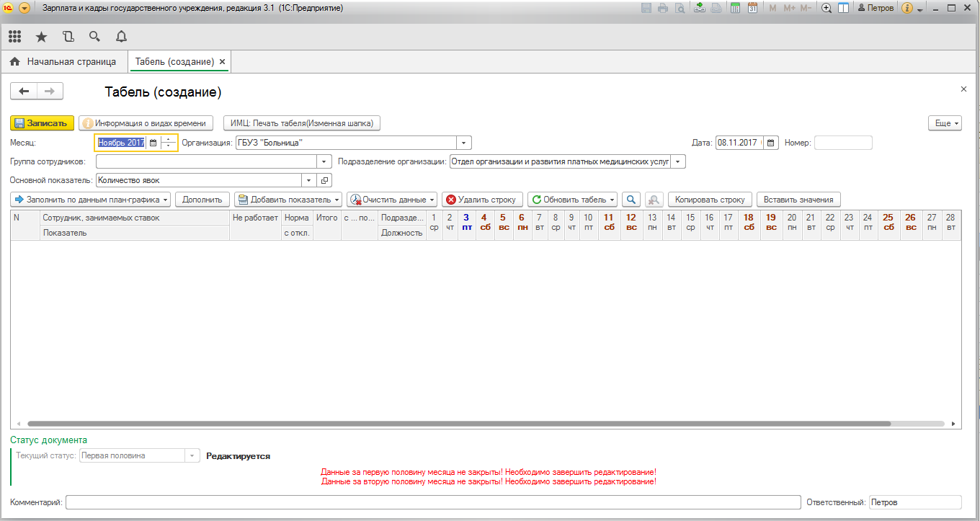Open calendar picker in Дата field
980x521 pixels.
(771, 143)
